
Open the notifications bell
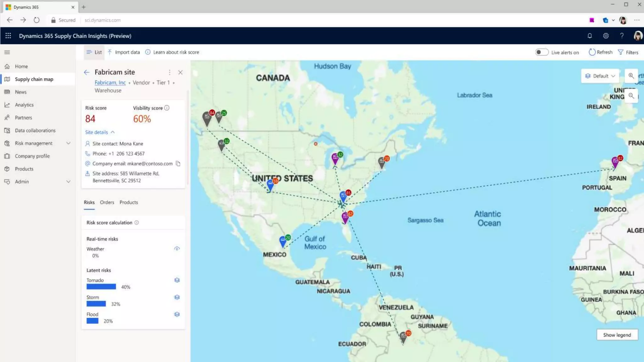(590, 36)
